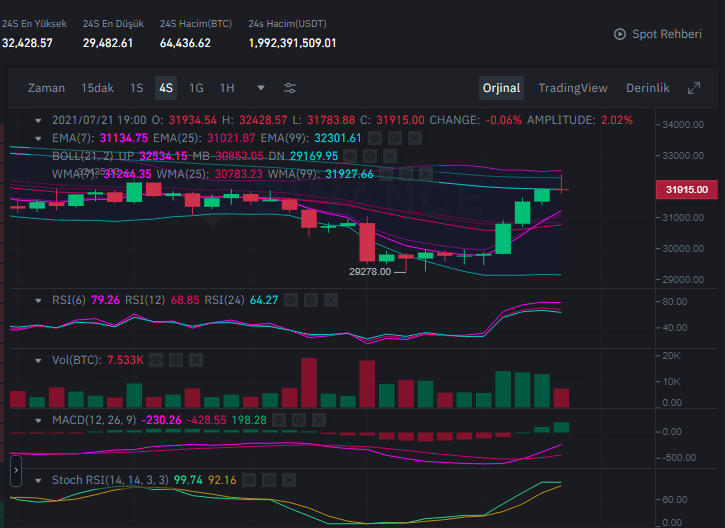Screen dimensions: 725x528
Task: Click the 24s Hacim(USDT) value 1,992,391,509.01
Action: coord(292,43)
